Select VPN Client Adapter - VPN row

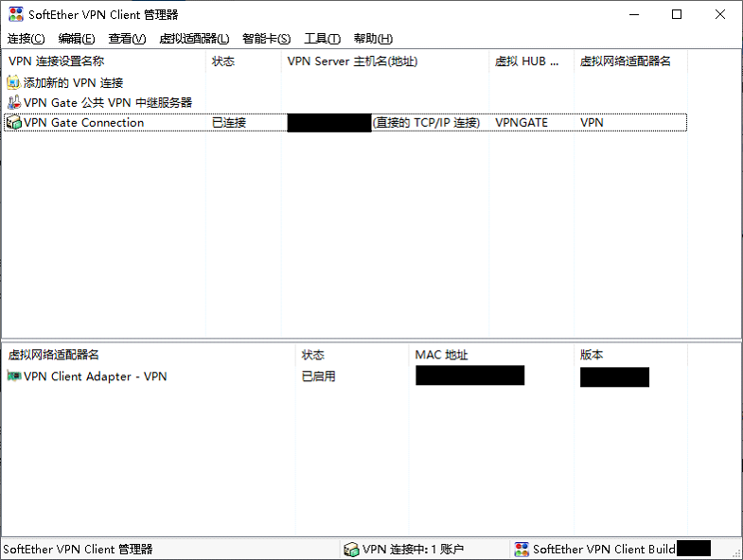point(96,376)
